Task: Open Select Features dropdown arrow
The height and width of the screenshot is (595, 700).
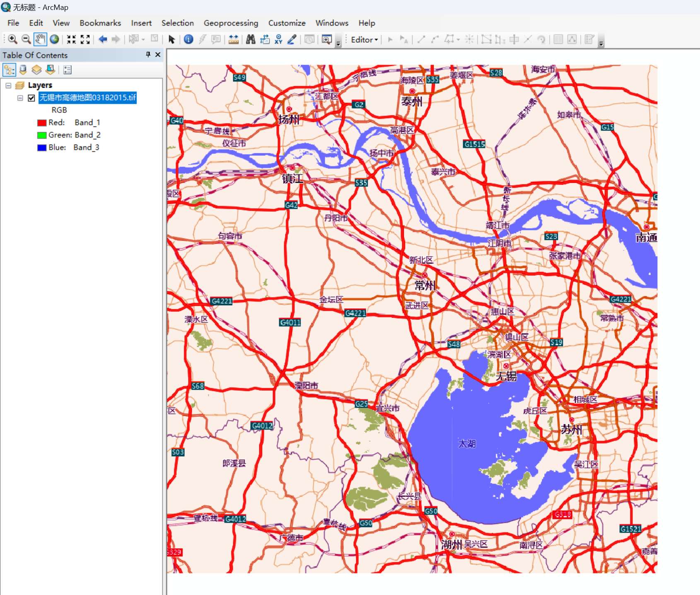Action: point(143,39)
